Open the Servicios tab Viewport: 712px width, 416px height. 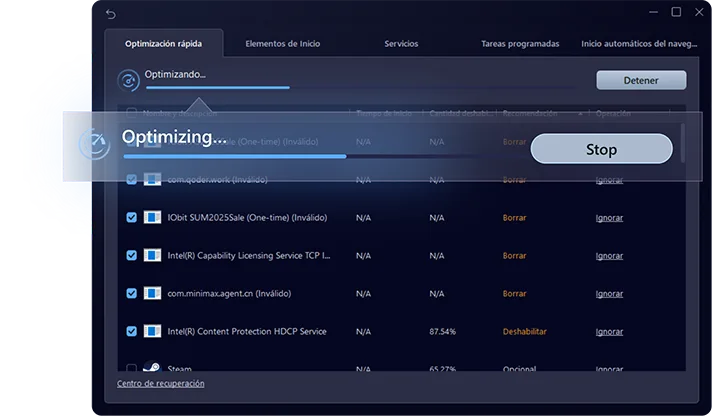401,44
